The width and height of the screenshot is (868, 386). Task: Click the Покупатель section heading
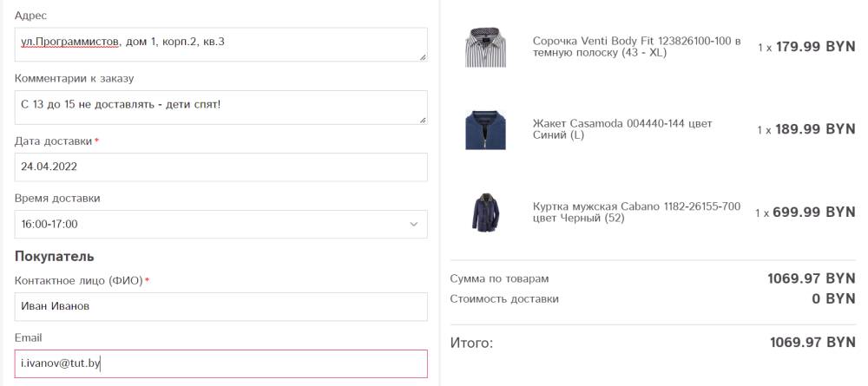[x=54, y=257]
